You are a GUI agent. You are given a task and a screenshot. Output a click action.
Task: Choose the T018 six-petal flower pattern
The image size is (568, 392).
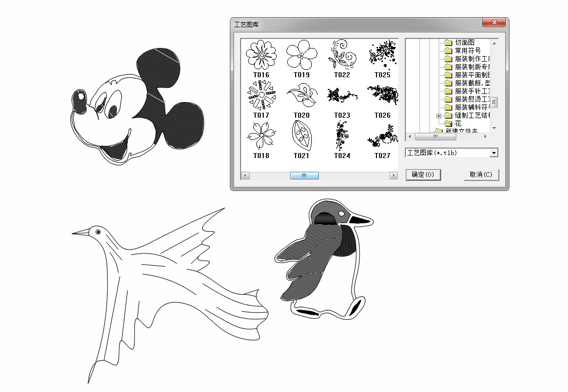261,135
